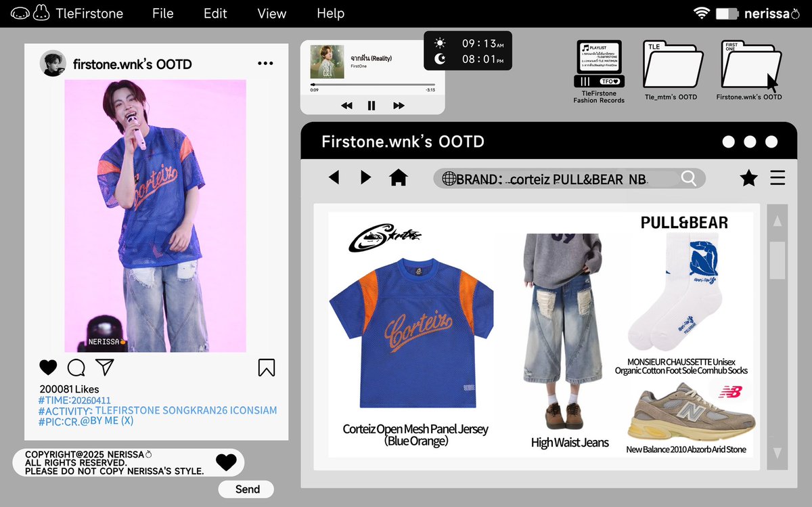Click the 09:13 AM time
Viewport: 812px width, 507px height.
(x=482, y=43)
